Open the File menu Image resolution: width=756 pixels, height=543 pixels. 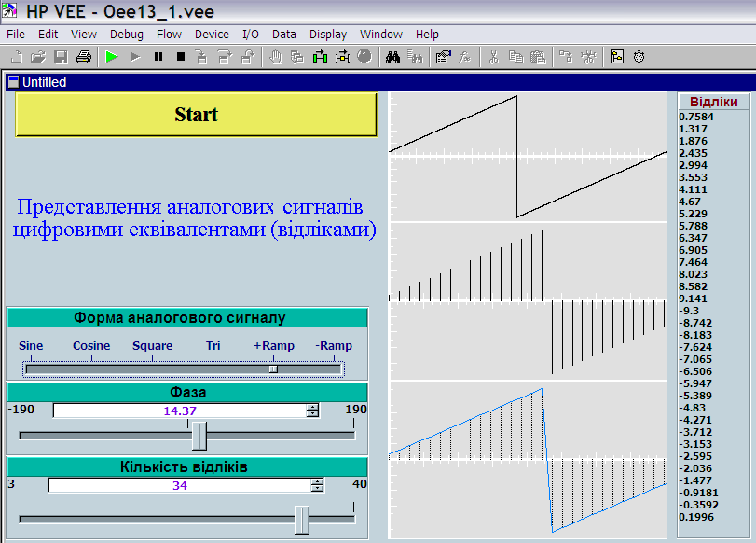[x=16, y=35]
